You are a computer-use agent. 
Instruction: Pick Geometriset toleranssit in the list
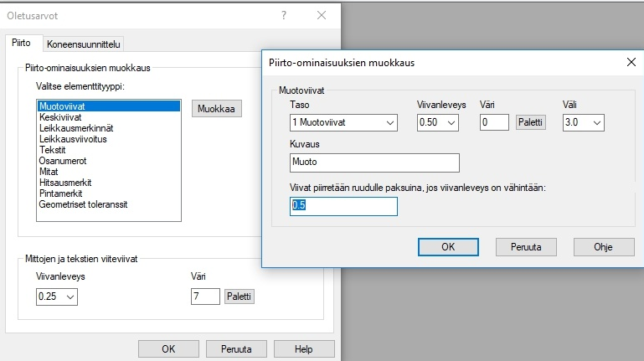[x=83, y=204]
